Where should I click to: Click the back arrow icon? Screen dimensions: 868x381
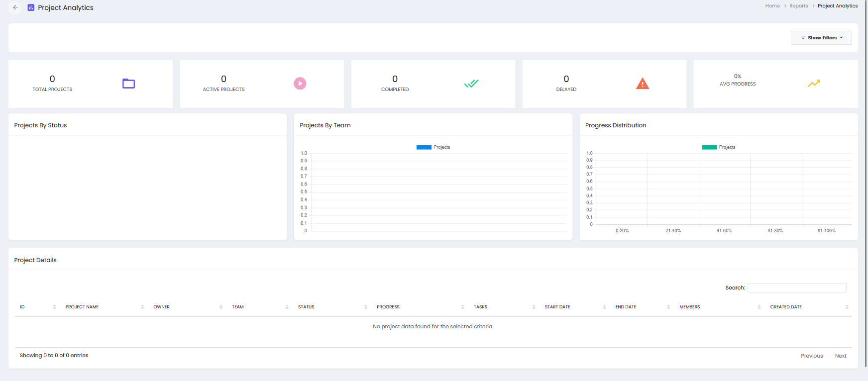coord(15,7)
